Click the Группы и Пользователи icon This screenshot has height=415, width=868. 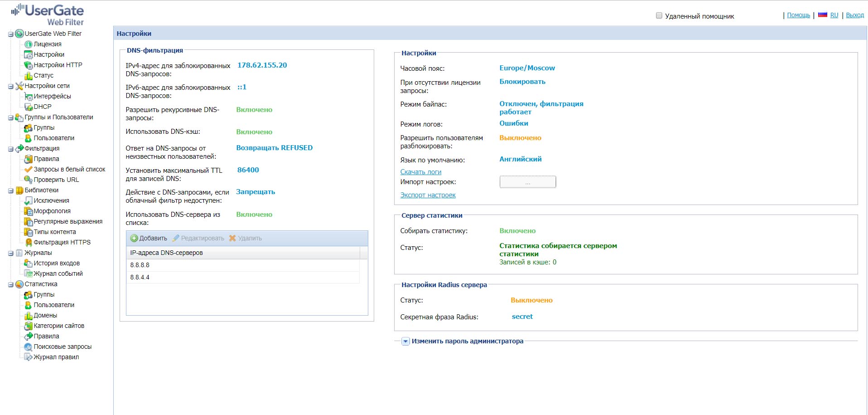pos(19,117)
